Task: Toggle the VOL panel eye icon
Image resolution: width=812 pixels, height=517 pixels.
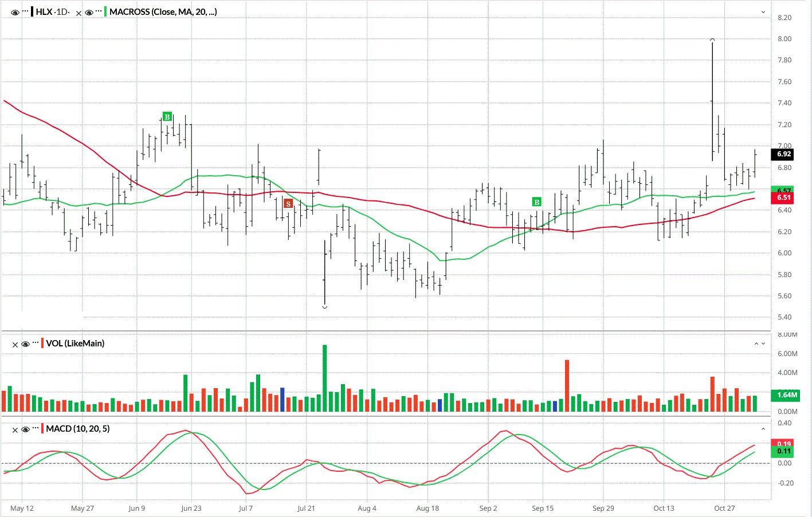Action: (x=25, y=344)
